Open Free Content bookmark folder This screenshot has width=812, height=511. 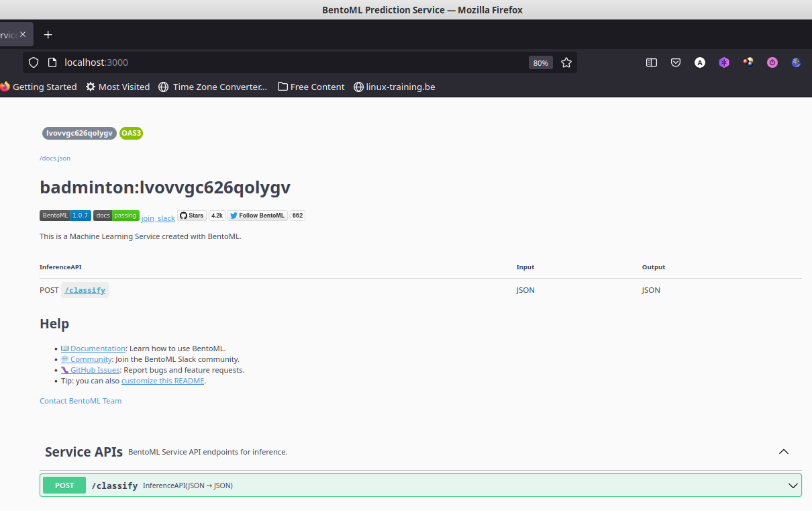pyautogui.click(x=311, y=87)
